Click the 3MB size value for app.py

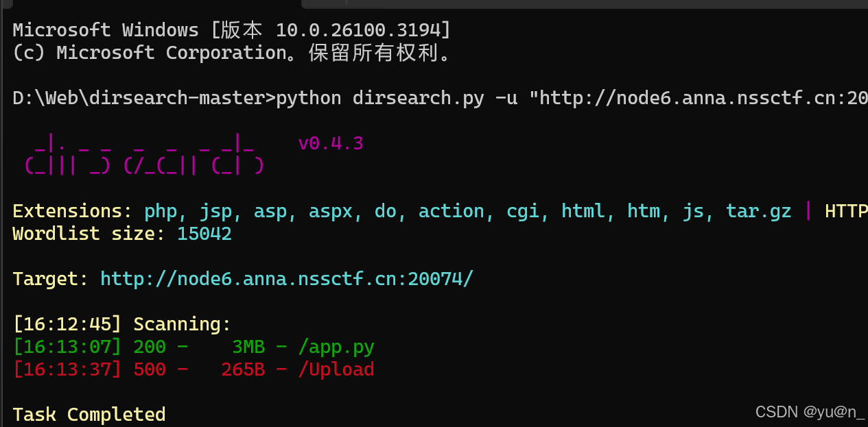[248, 347]
